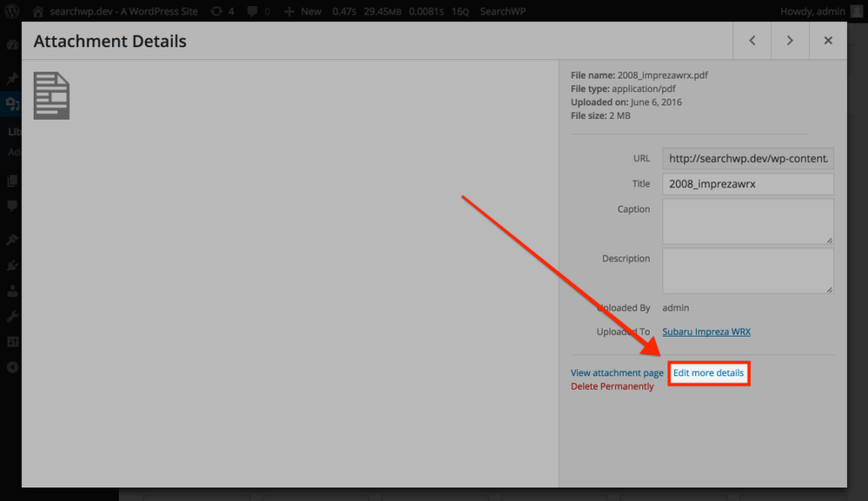Image resolution: width=868 pixels, height=501 pixels.
Task: Click View attachment page link
Action: pyautogui.click(x=617, y=373)
